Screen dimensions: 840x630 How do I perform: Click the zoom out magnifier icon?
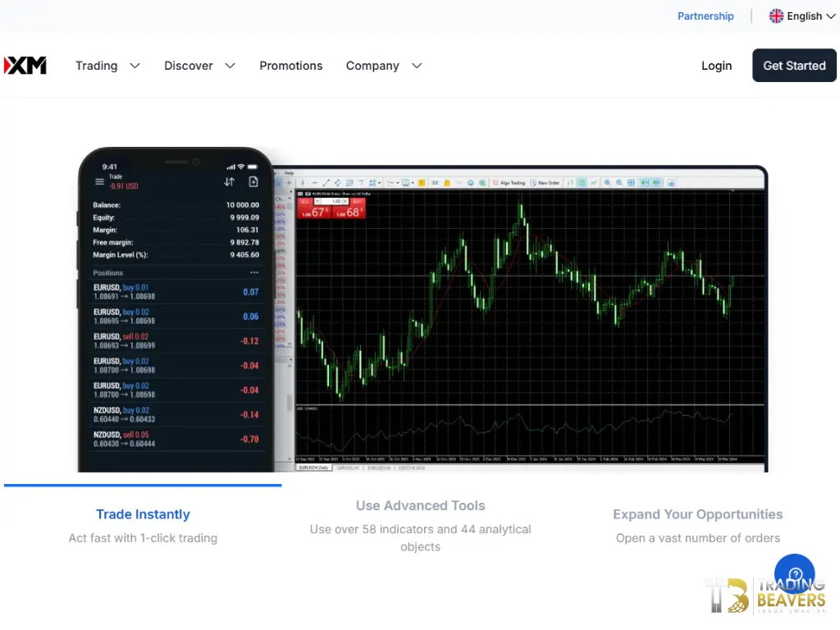tap(619, 183)
